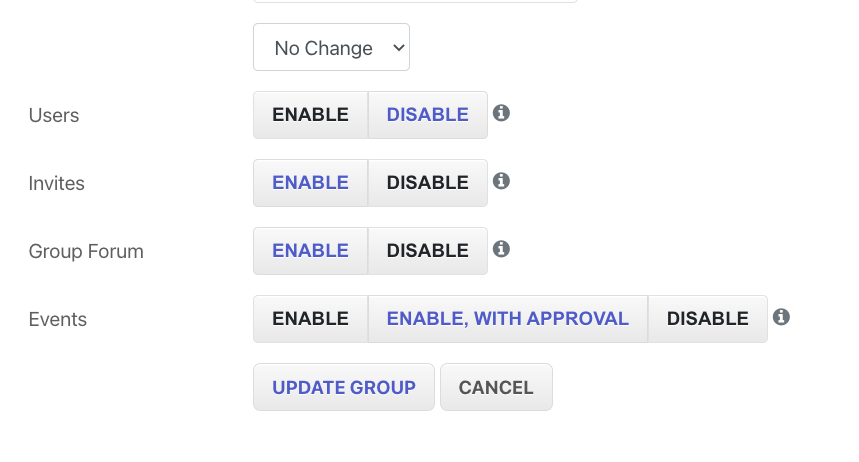Click info icon beside Group Forum setting
Viewport: 859px width, 462px height.
pyautogui.click(x=501, y=249)
